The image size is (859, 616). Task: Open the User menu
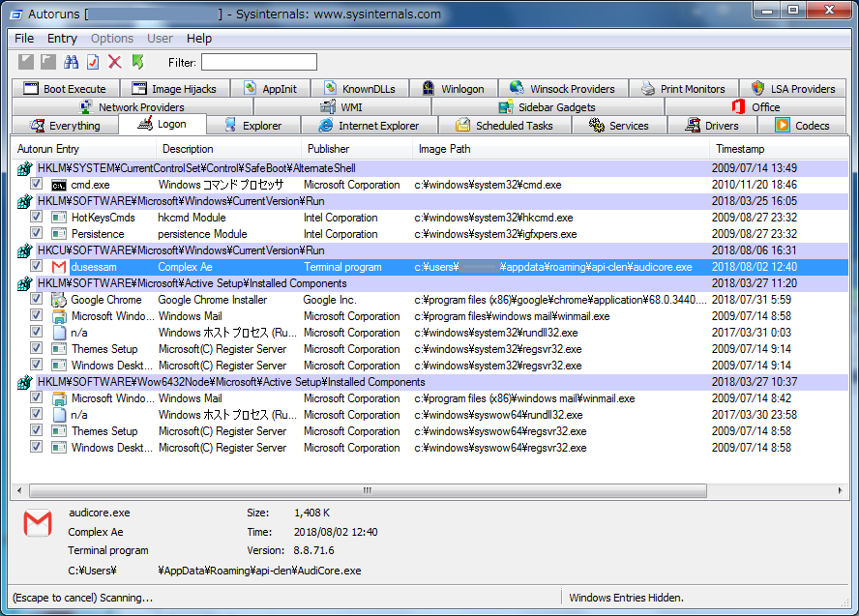(160, 39)
